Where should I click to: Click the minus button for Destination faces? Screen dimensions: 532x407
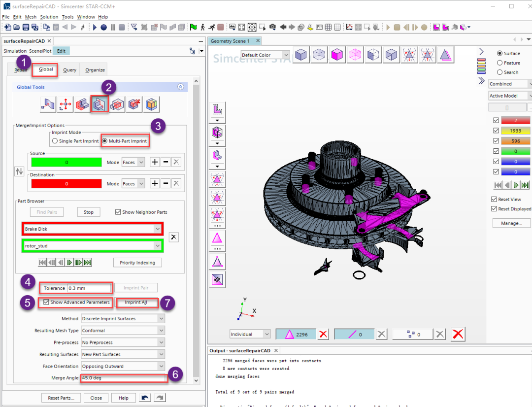tap(166, 184)
